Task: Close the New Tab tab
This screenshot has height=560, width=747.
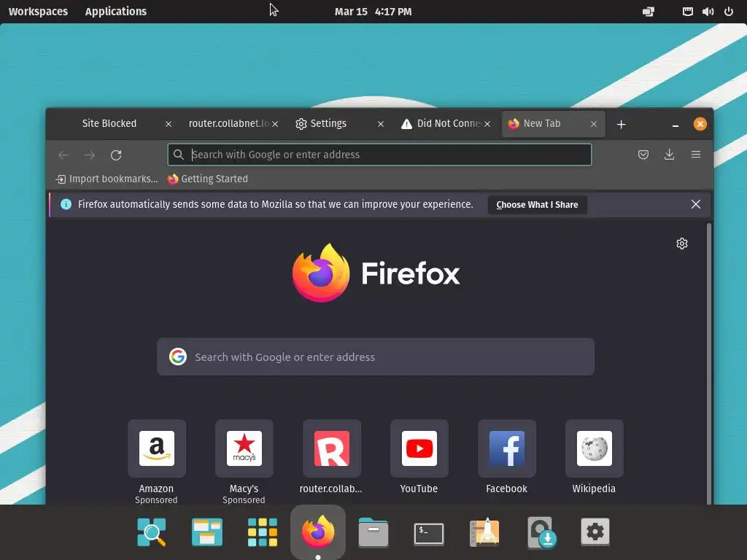Action: coord(594,124)
